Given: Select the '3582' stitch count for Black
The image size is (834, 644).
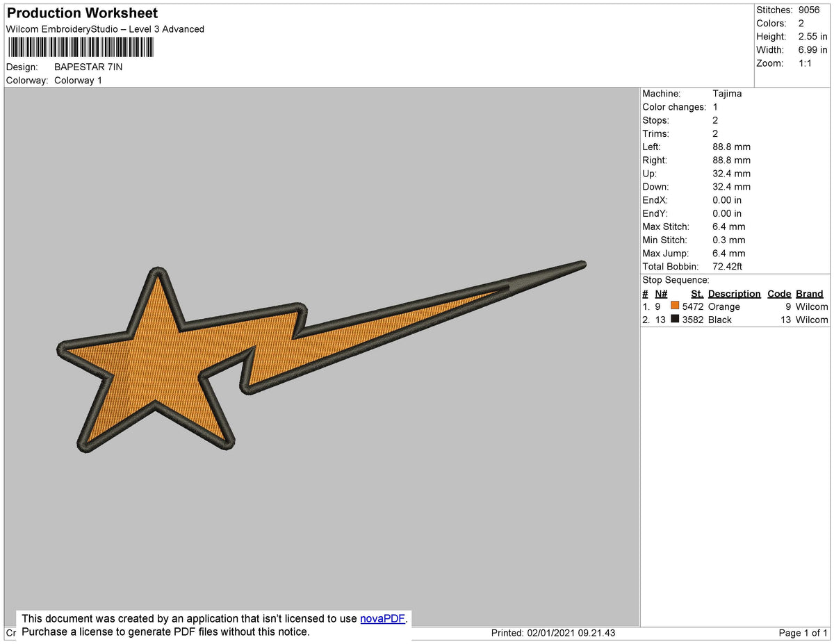Looking at the screenshot, I should point(693,320).
